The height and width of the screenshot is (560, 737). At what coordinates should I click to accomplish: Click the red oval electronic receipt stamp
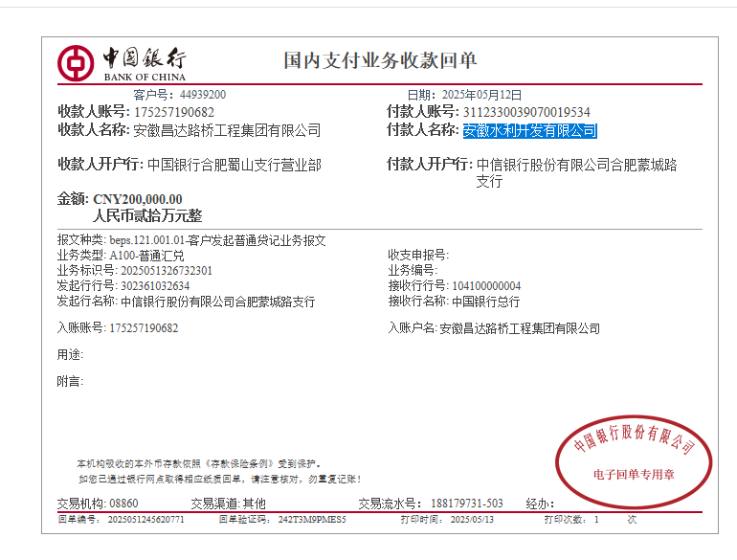click(x=633, y=459)
